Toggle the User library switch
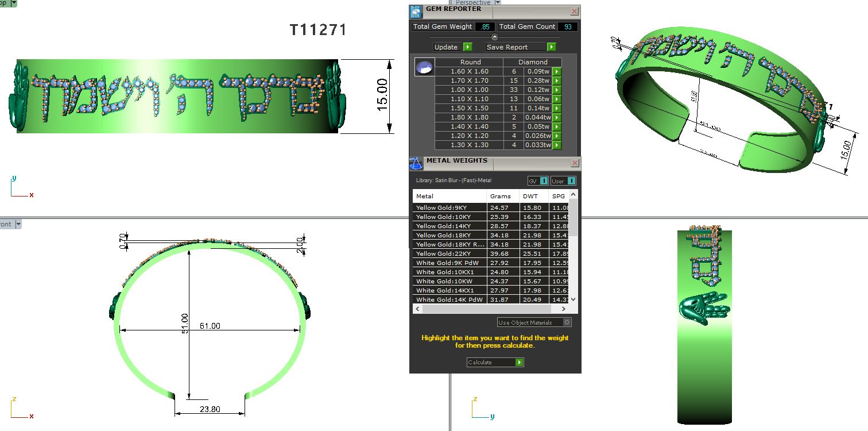 click(571, 181)
